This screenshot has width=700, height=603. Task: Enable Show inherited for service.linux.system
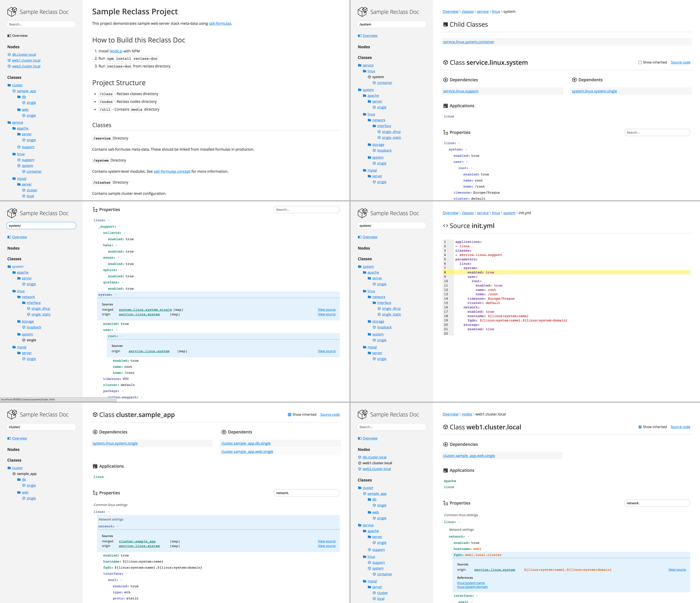(640, 63)
